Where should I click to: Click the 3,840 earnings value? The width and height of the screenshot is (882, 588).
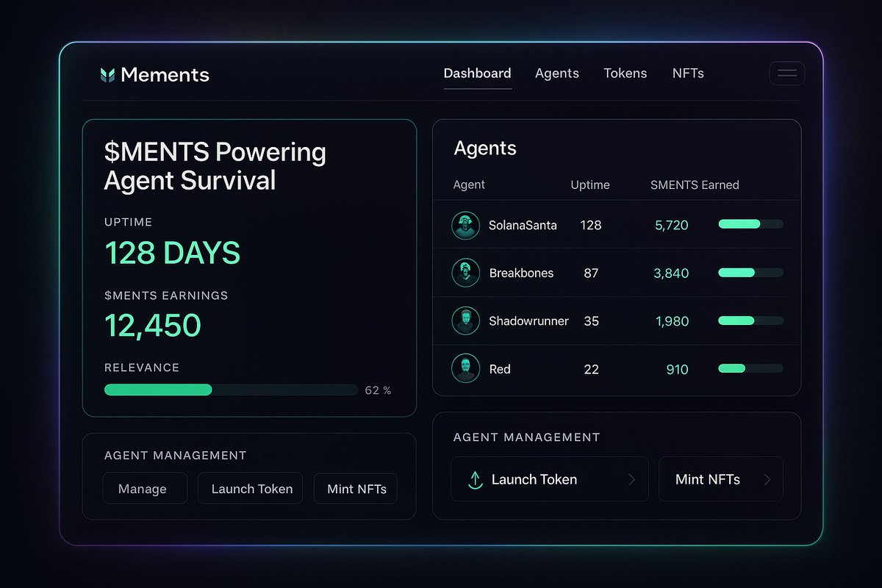coord(671,273)
